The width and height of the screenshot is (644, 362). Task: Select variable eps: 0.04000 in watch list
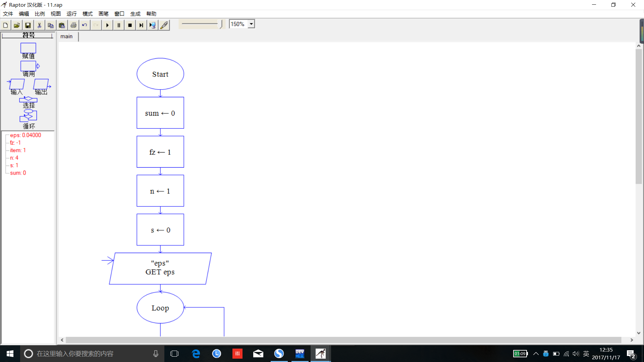click(x=25, y=135)
